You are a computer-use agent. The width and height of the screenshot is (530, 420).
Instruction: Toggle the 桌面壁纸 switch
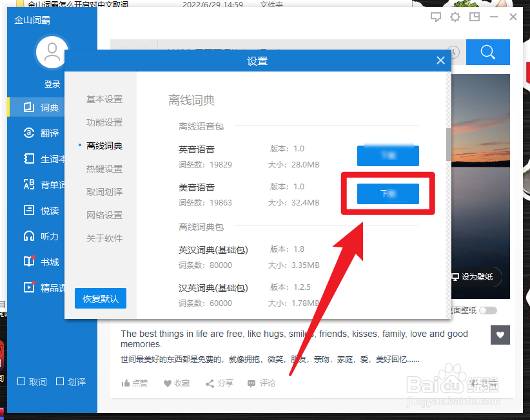click(488, 310)
